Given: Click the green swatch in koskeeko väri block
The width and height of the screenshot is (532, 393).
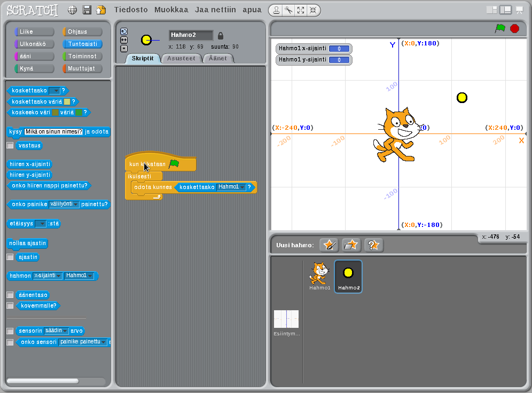Looking at the screenshot, I should [79, 112].
